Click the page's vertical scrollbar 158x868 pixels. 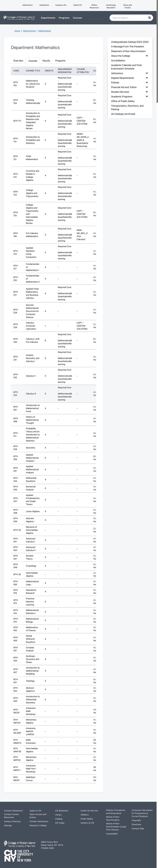coord(157,51)
